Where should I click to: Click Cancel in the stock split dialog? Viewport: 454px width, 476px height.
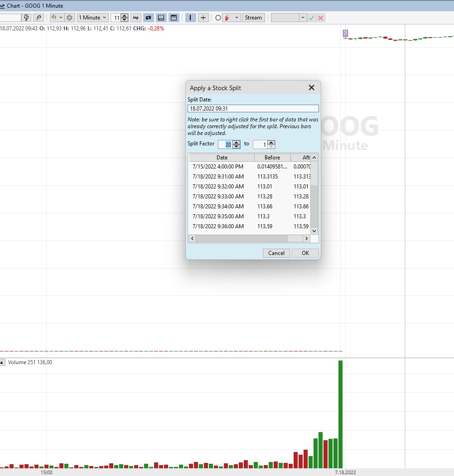pos(276,253)
